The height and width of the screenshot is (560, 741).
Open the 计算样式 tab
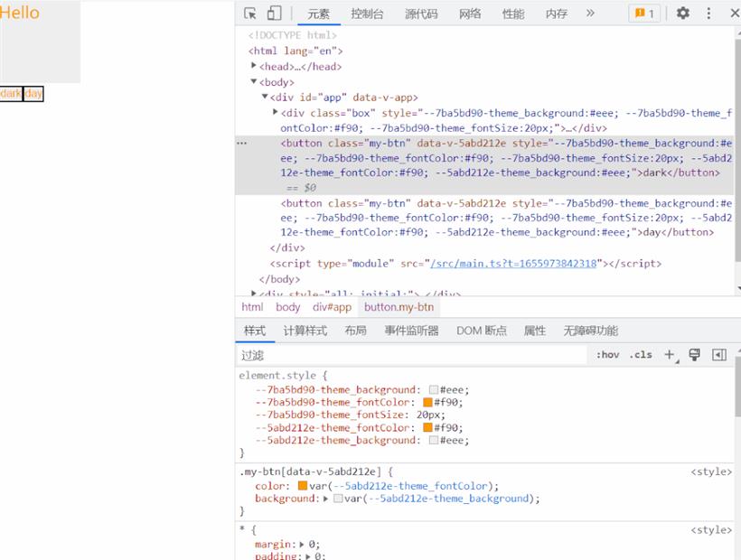[305, 331]
